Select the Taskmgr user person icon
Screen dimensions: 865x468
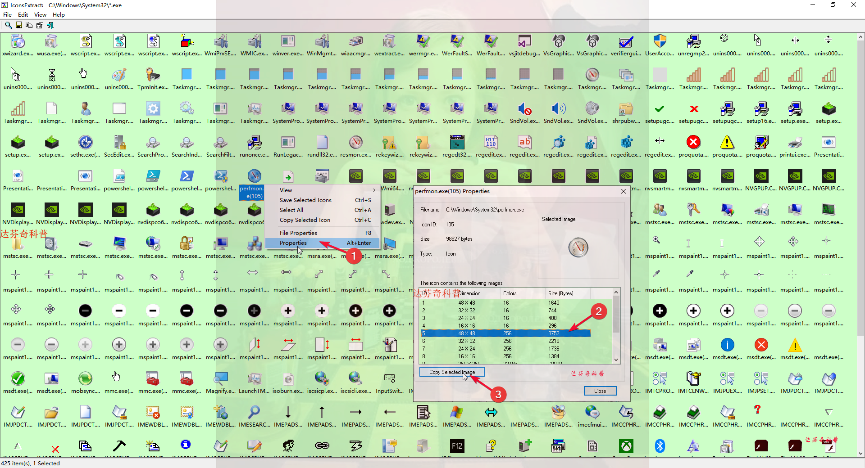click(x=85, y=109)
